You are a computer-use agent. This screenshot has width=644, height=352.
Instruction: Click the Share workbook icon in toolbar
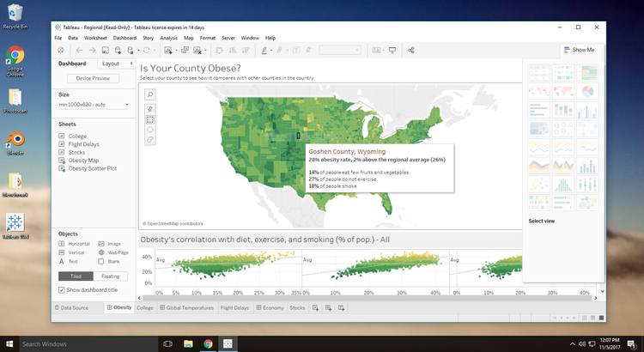coord(411,50)
